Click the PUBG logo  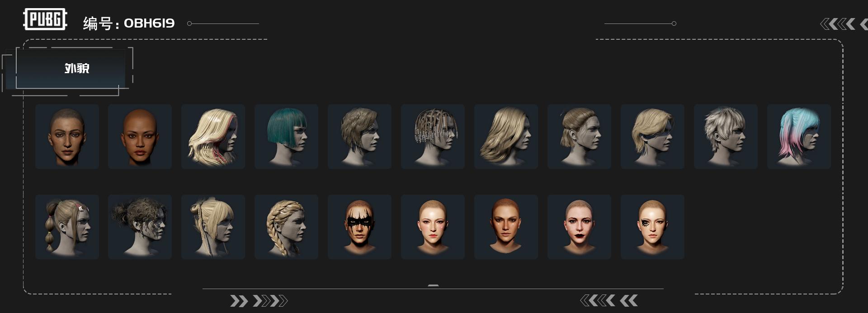point(45,19)
